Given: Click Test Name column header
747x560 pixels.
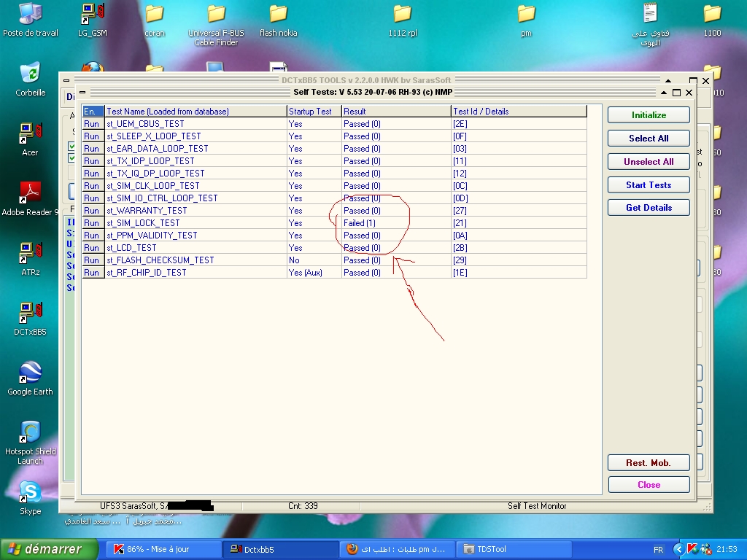Looking at the screenshot, I should (x=196, y=112).
